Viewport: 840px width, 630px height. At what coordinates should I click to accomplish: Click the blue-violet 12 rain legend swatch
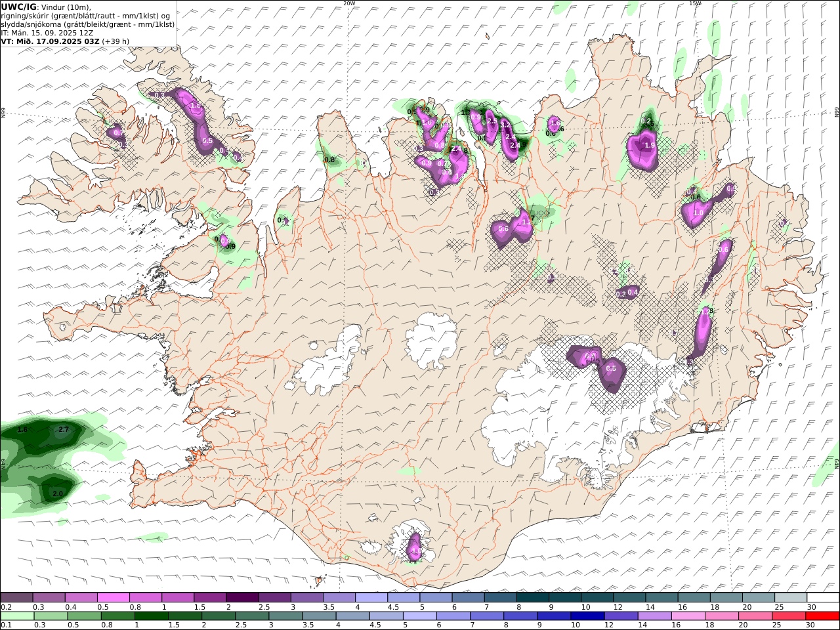pyautogui.click(x=621, y=616)
